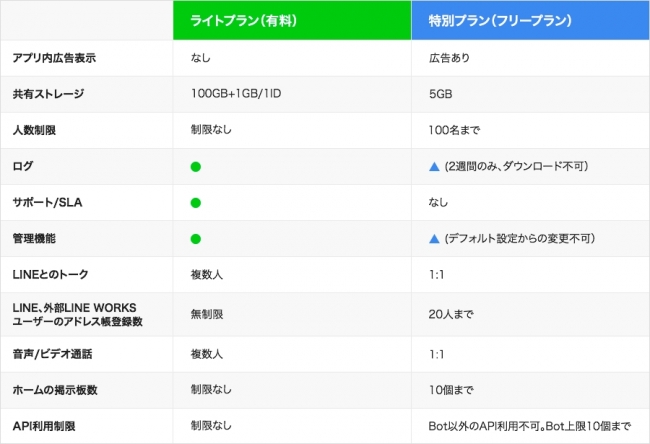This screenshot has width=650, height=444.
Task: Click 複数人 in the 音声/ビデオ通話 row
Action: pos(207,354)
